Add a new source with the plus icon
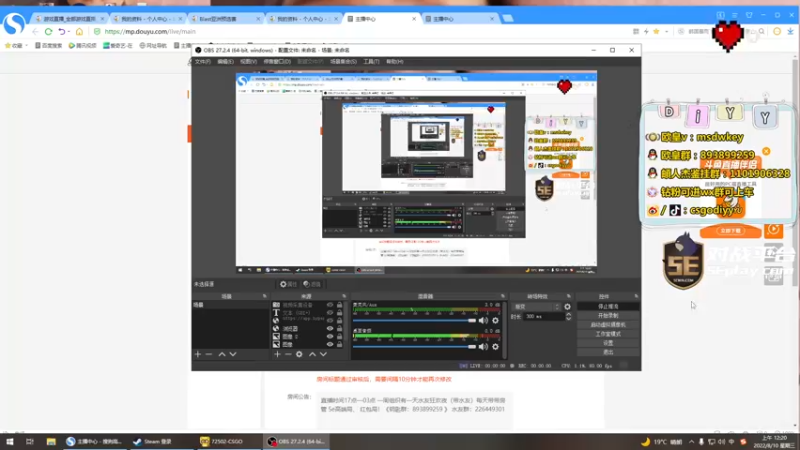800x450 pixels. [277, 354]
